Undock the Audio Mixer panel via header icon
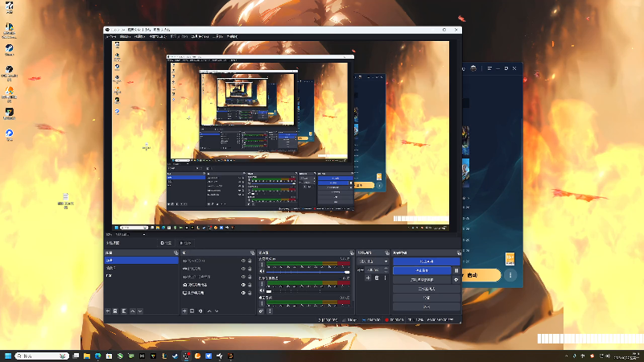The width and height of the screenshot is (644, 362). pos(352,253)
